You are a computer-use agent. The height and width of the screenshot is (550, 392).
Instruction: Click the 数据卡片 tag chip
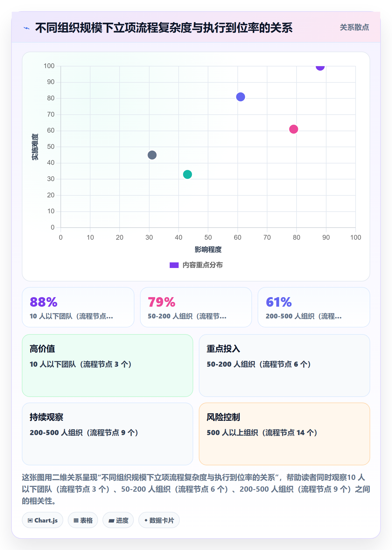159,520
